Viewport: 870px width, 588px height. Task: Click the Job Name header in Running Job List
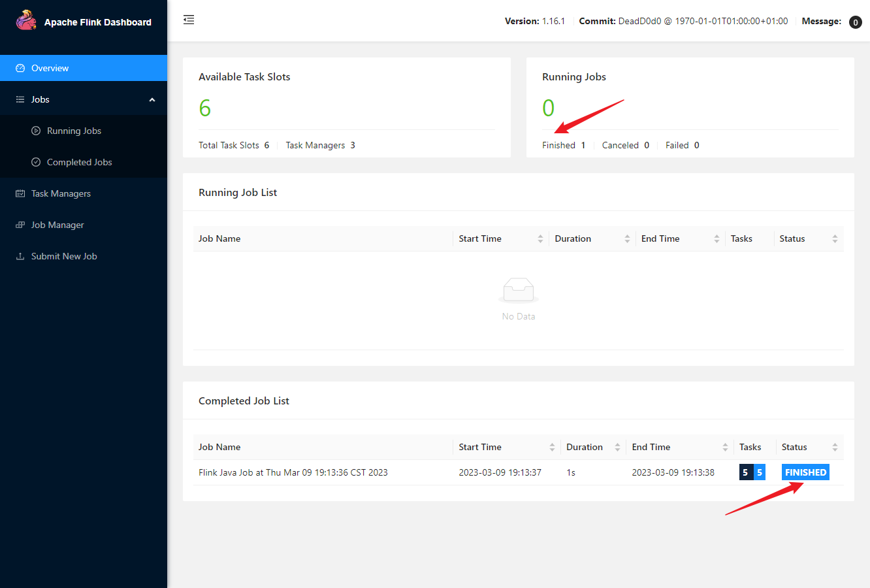click(x=219, y=238)
